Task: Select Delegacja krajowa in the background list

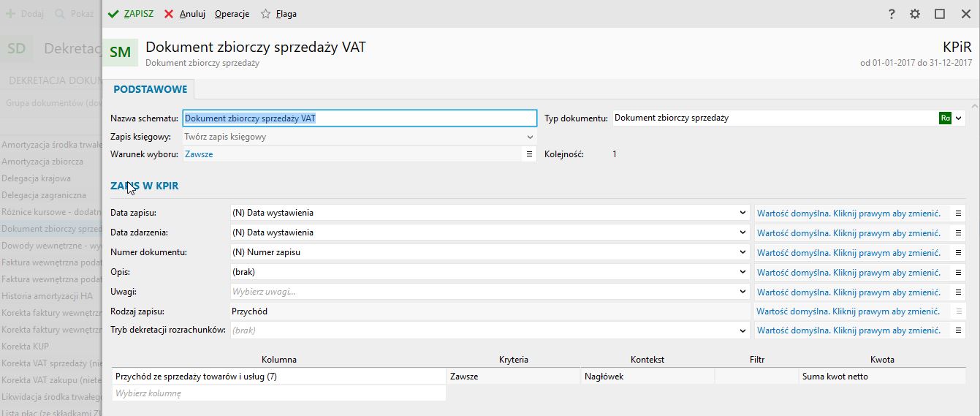Action: click(x=37, y=178)
